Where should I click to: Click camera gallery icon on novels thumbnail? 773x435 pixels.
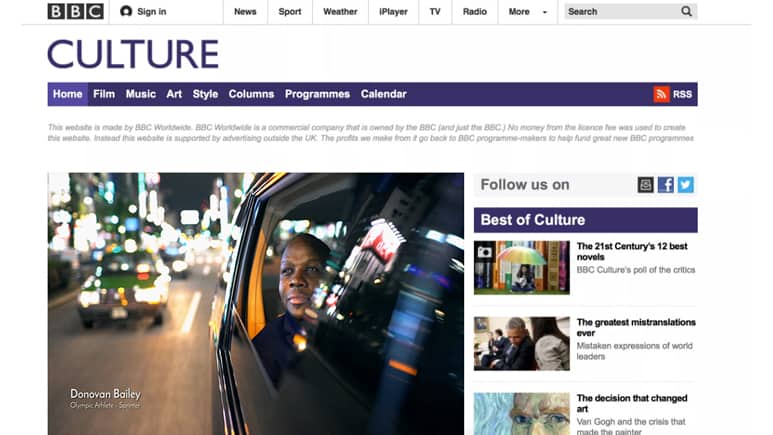[484, 252]
